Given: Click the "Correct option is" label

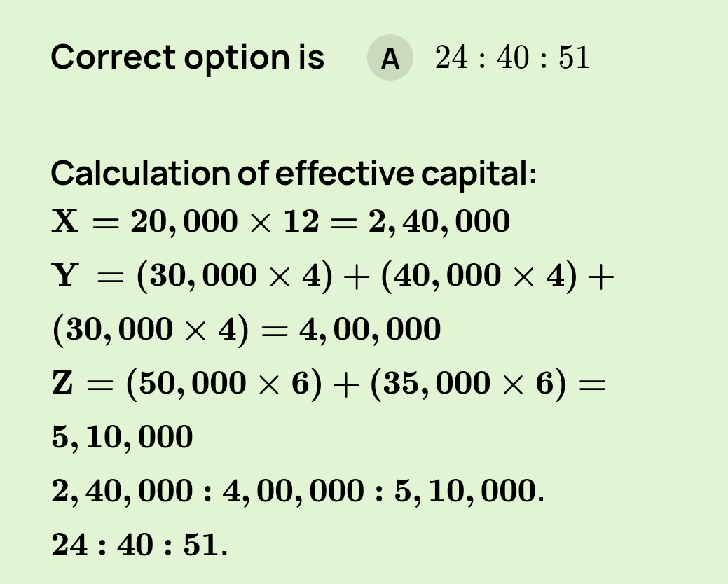Looking at the screenshot, I should 187,58.
